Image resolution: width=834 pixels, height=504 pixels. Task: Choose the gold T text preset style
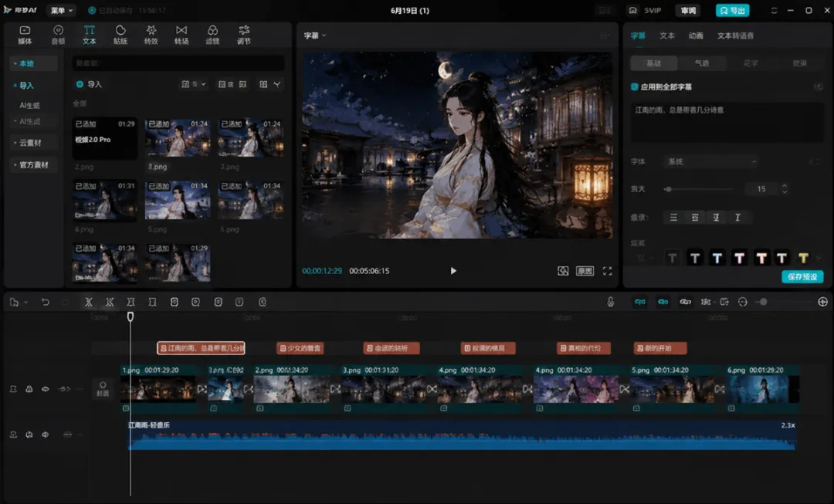(803, 259)
